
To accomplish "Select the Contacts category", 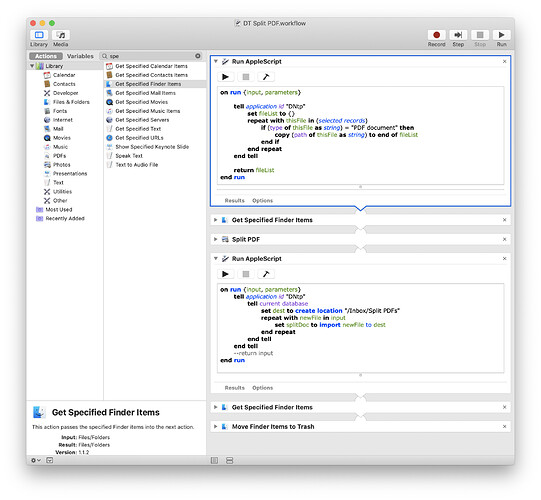I will (x=64, y=84).
